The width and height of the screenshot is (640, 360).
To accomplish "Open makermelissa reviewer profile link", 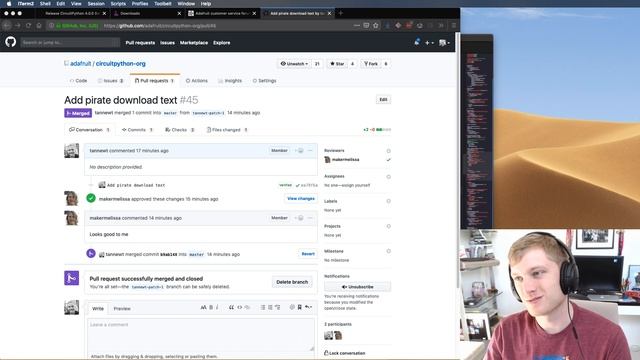I will [345, 160].
